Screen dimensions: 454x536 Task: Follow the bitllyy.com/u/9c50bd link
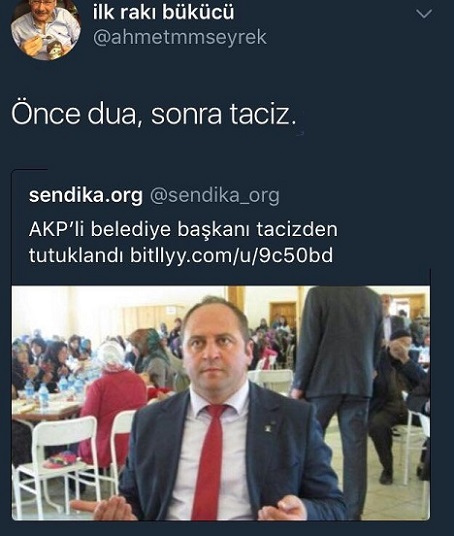click(231, 255)
